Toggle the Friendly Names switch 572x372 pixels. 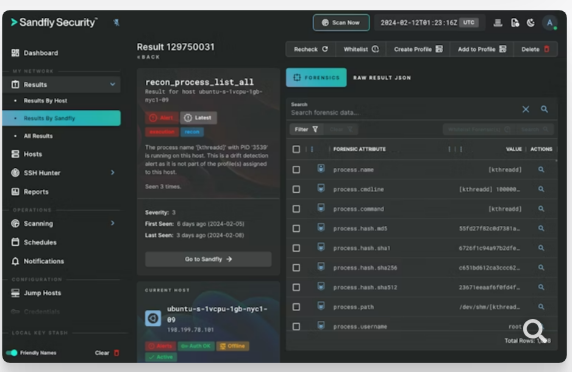12,353
